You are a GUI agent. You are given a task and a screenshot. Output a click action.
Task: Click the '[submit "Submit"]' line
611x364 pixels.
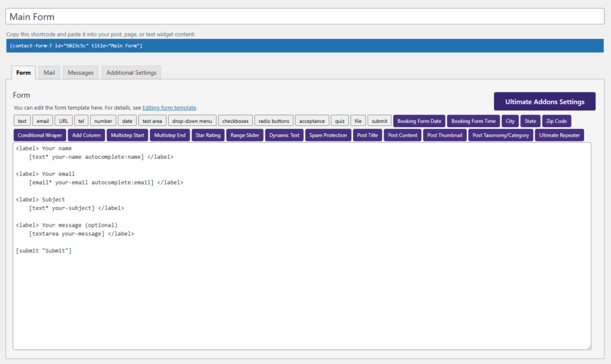click(x=44, y=251)
